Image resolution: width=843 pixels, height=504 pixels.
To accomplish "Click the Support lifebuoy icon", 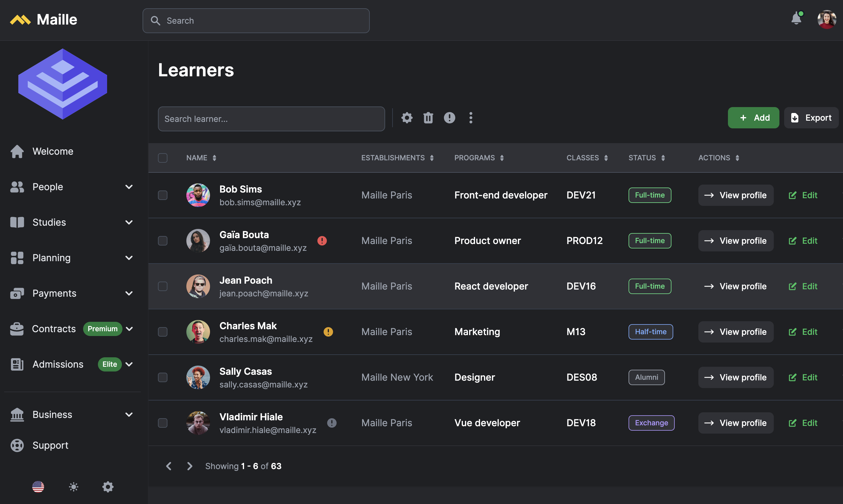I will 17,445.
